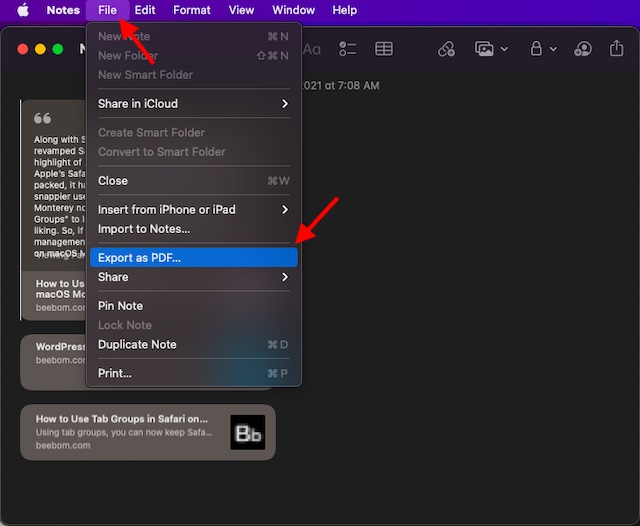Click the greyed Lock Note entry
Image resolution: width=640 pixels, height=526 pixels.
click(193, 325)
